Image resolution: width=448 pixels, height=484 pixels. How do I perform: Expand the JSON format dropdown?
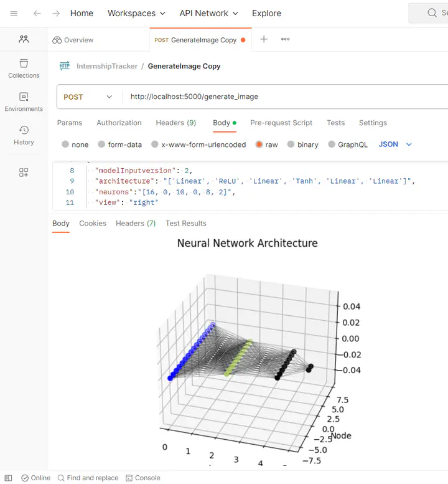396,144
